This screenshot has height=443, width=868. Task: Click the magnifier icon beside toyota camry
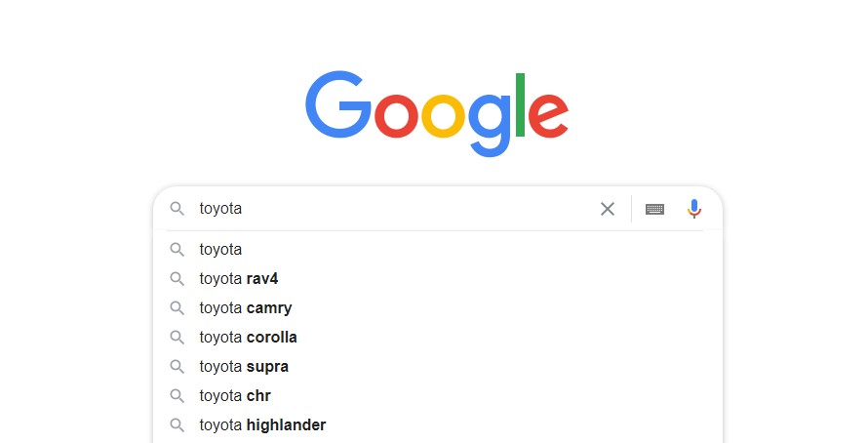coord(178,308)
